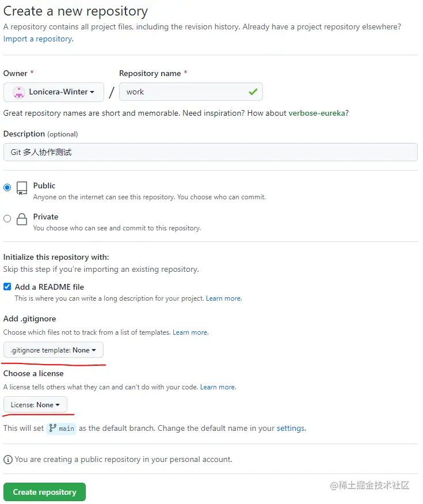423x504 pixels.
Task: Click the owner avatar icon
Action: [x=19, y=92]
